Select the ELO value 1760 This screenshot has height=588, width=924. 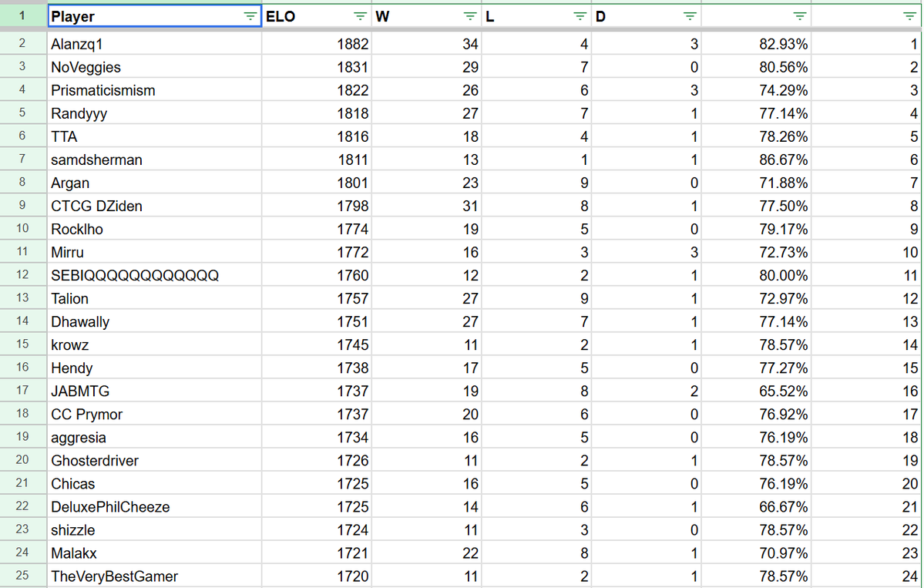pos(317,275)
